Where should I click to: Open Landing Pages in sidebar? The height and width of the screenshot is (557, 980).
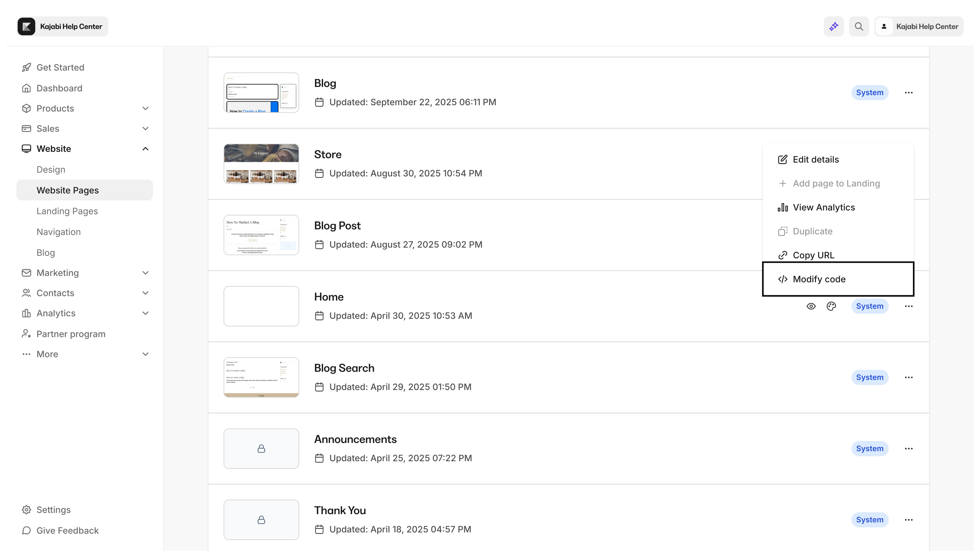pos(67,211)
